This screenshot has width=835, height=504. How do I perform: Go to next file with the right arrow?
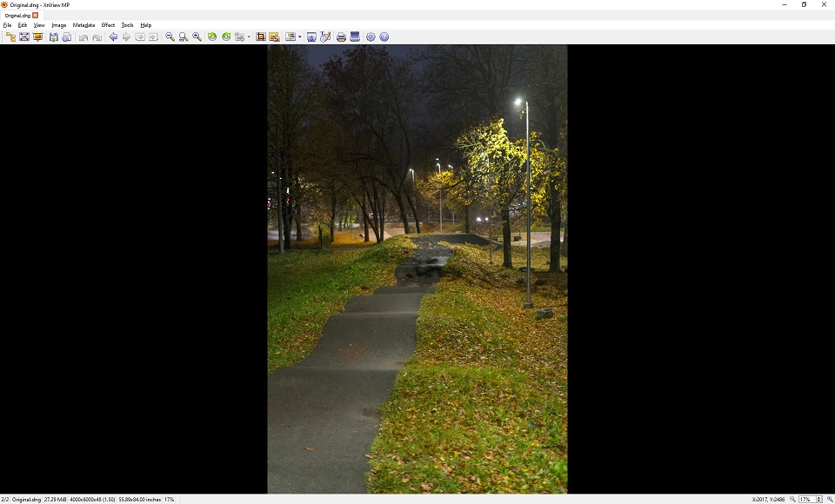pyautogui.click(x=126, y=36)
